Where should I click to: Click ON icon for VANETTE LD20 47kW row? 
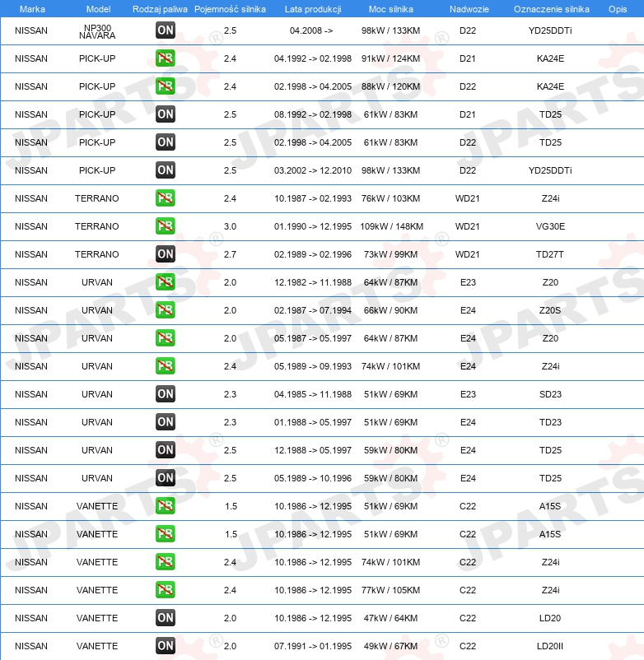point(165,618)
